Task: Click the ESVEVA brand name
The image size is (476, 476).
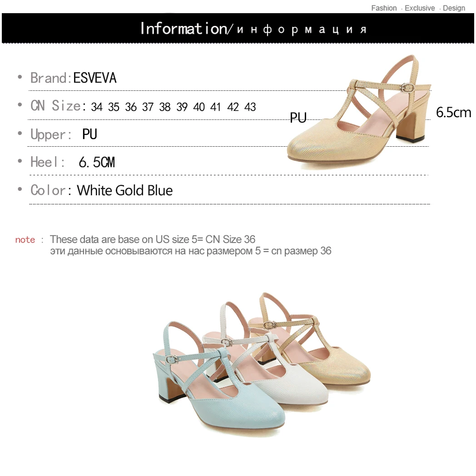Action: tap(95, 78)
